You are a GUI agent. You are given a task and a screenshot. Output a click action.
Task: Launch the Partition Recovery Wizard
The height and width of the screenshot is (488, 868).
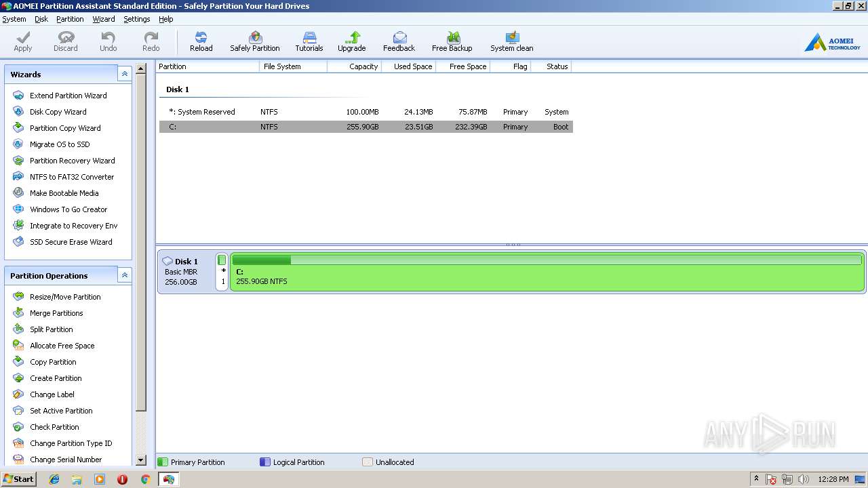(x=73, y=161)
